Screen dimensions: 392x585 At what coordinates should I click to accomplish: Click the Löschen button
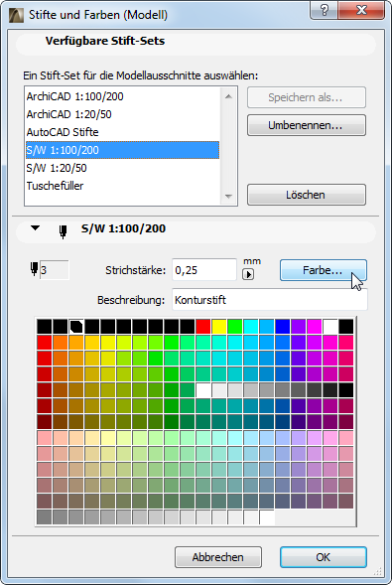click(x=307, y=195)
